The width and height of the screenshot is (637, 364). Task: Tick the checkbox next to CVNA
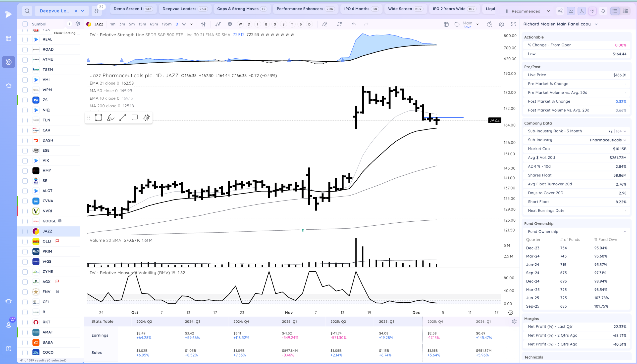(x=25, y=201)
